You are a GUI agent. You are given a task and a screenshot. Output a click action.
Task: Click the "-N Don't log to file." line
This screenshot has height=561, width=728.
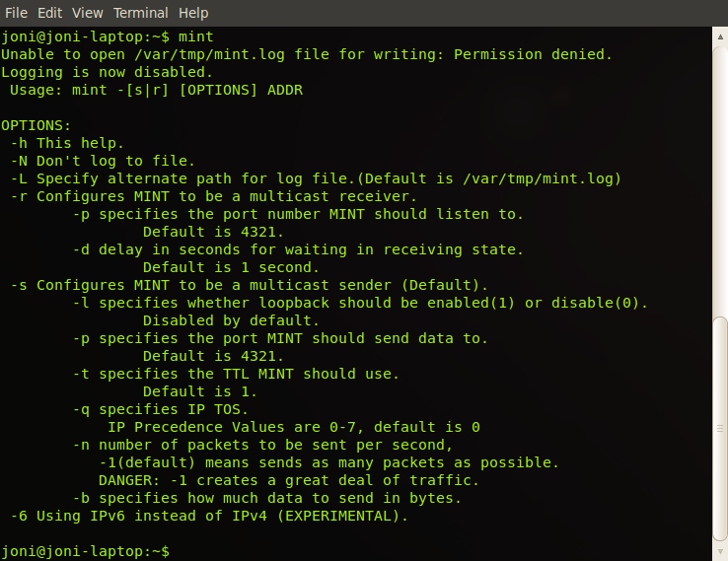pyautogui.click(x=103, y=161)
